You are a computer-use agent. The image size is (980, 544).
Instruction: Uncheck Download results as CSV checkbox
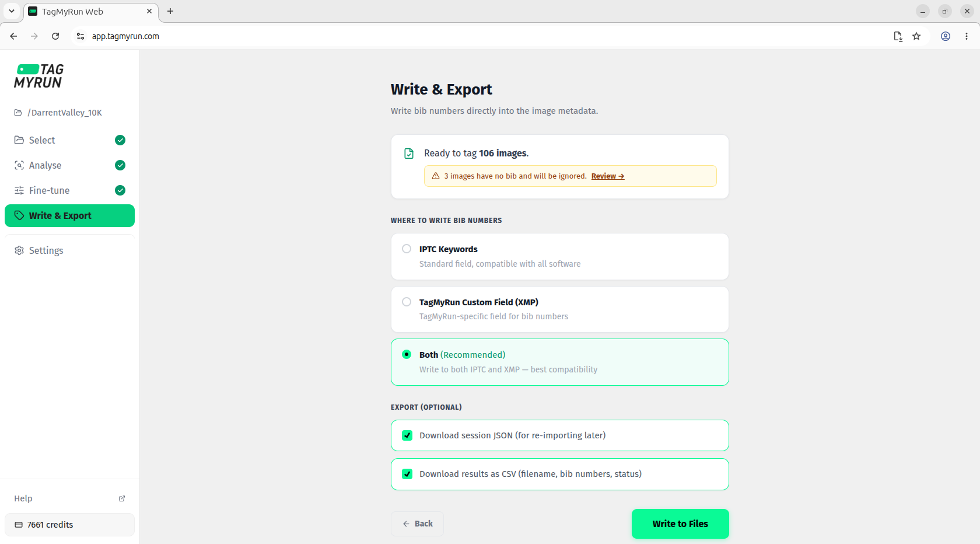point(407,474)
